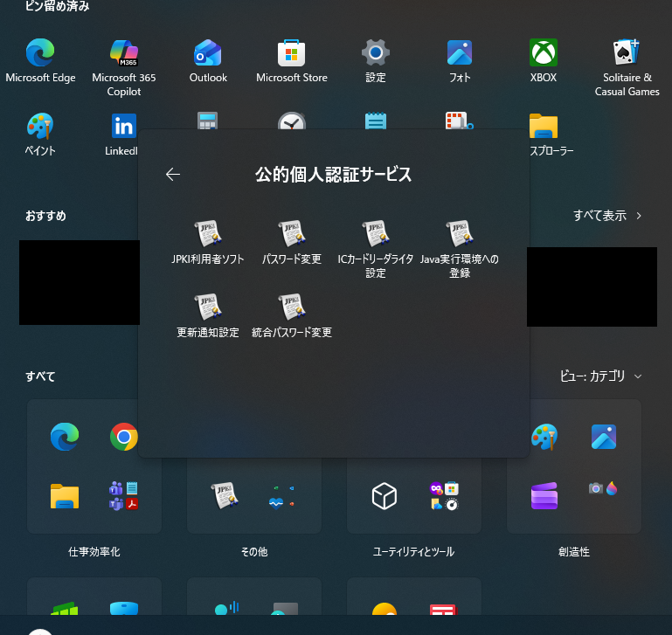Open 設定 gear app
The width and height of the screenshot is (672, 635).
coord(376,61)
